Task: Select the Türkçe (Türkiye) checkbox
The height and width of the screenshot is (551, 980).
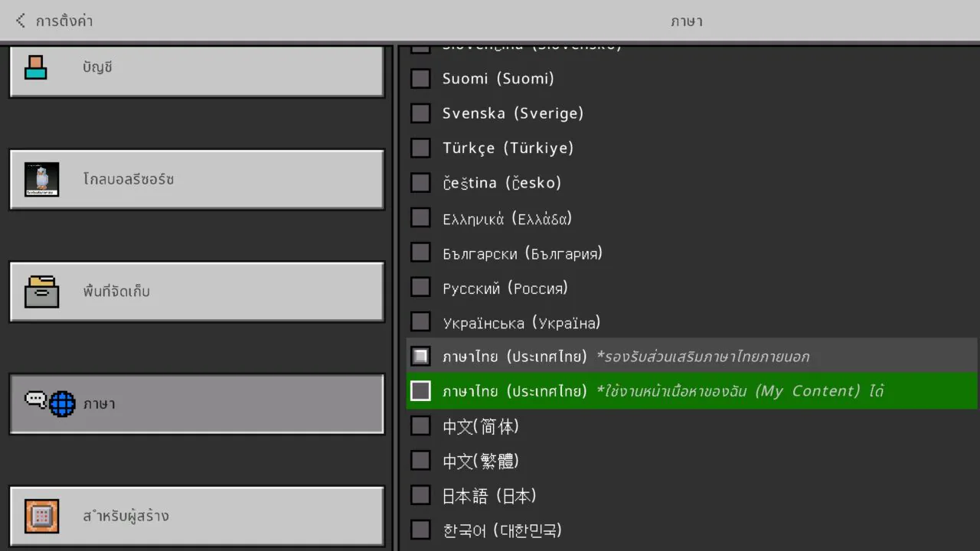Action: coord(420,147)
